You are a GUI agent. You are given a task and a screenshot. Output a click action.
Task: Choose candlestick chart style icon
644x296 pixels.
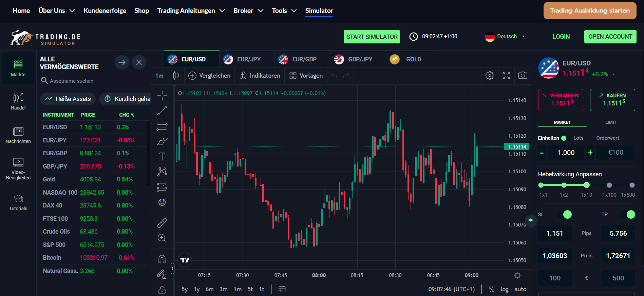pyautogui.click(x=176, y=75)
